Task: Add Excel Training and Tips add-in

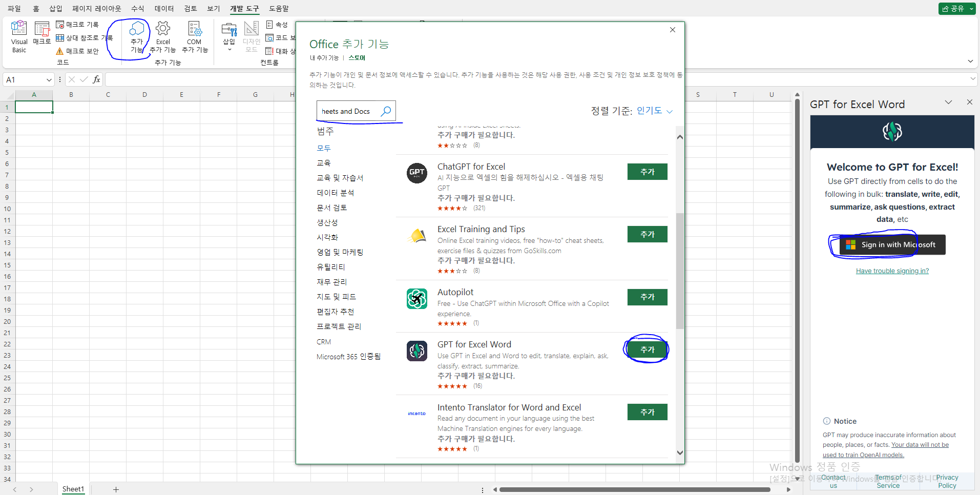Action: point(648,234)
